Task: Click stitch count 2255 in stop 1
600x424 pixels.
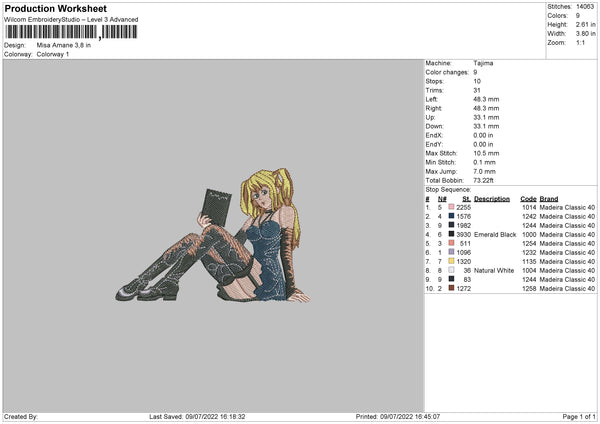Action: 463,207
